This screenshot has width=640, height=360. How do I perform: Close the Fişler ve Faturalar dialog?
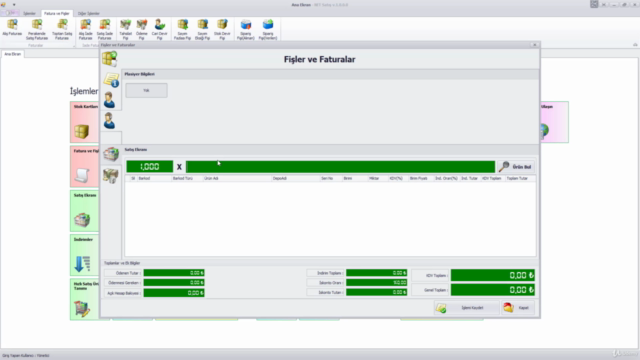click(x=535, y=45)
